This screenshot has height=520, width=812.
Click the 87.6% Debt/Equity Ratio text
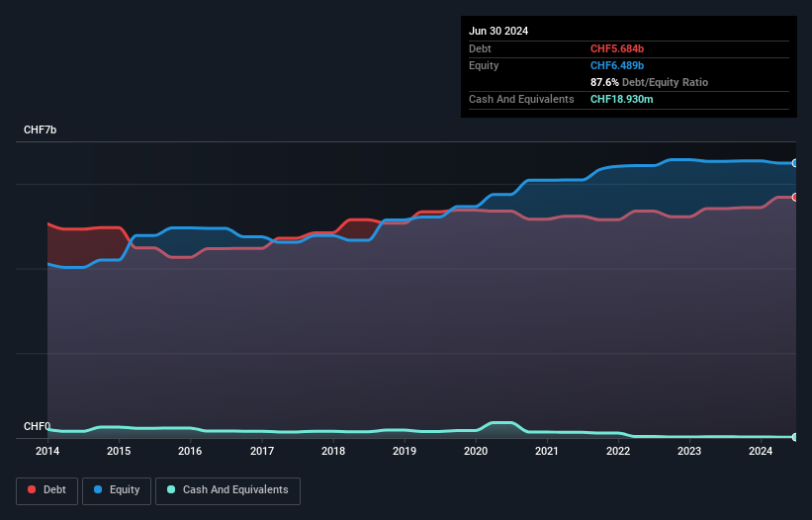click(x=649, y=82)
